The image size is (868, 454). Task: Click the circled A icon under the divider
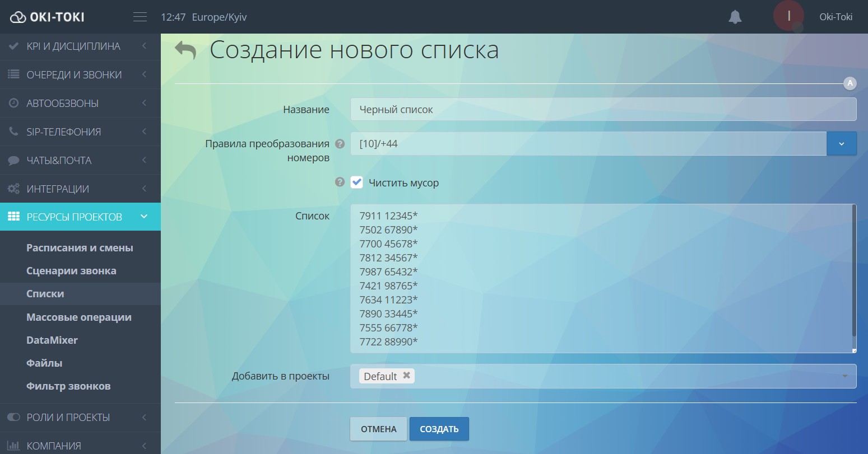[850, 83]
